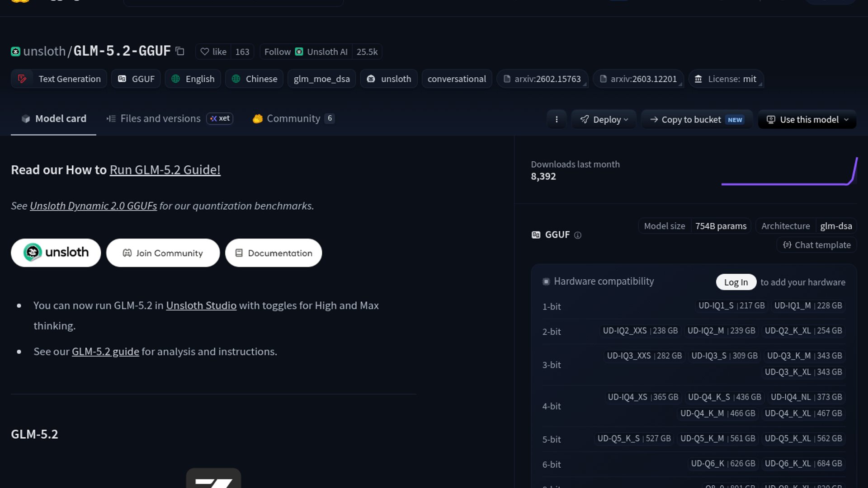Select the GGUF library tag

tap(136, 79)
